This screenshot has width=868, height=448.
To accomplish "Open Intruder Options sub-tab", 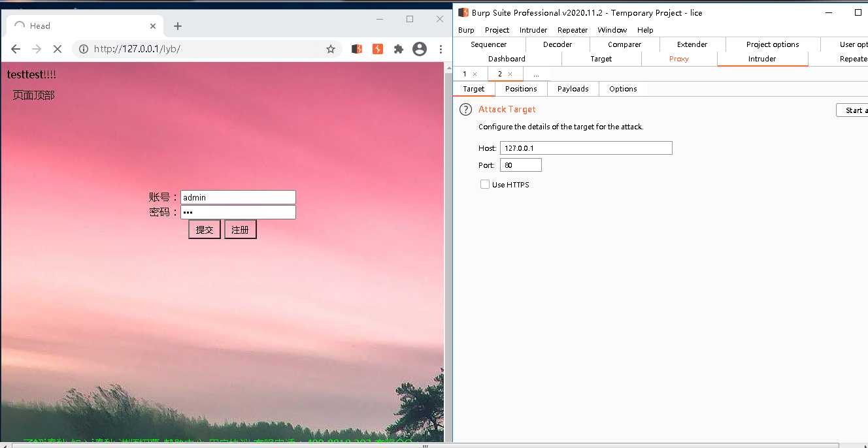I will pos(623,89).
